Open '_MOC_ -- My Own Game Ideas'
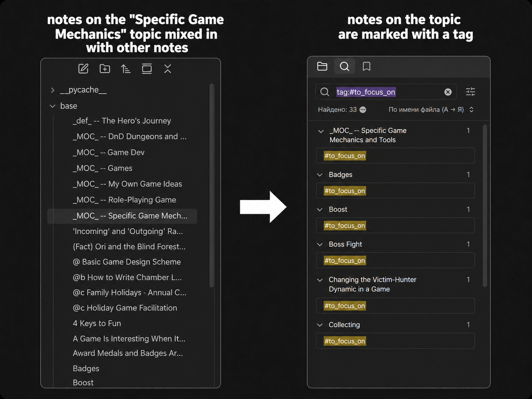The width and height of the screenshot is (532, 399). tap(127, 184)
